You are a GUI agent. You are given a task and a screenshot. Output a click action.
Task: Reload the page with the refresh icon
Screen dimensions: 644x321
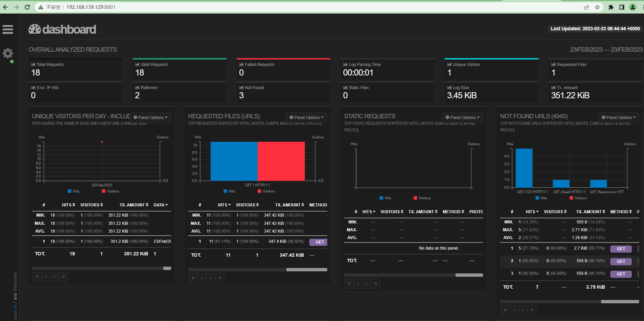click(x=27, y=7)
